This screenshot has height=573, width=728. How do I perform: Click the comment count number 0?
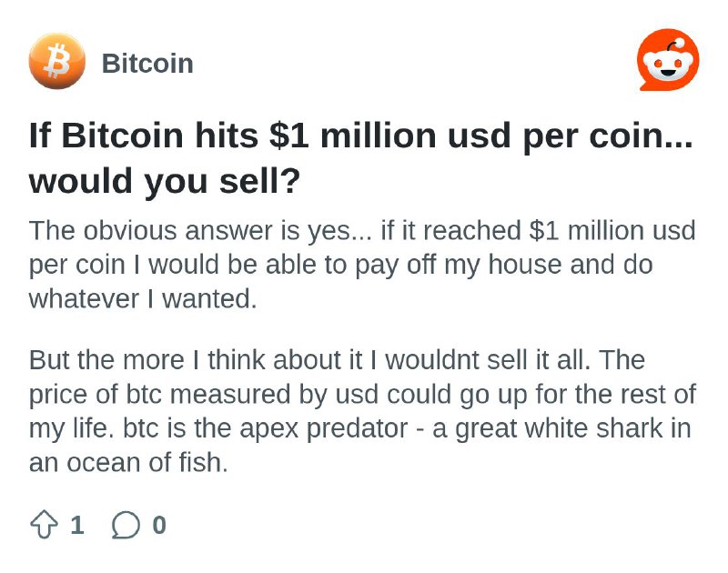tap(159, 525)
